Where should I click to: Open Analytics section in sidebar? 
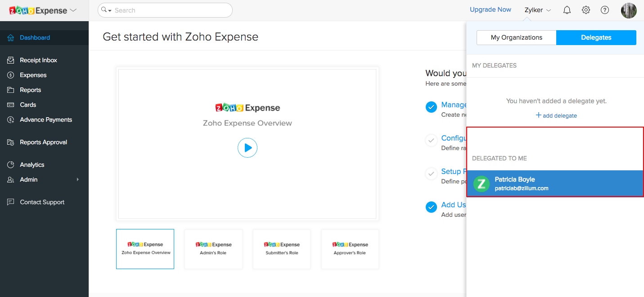[32, 164]
